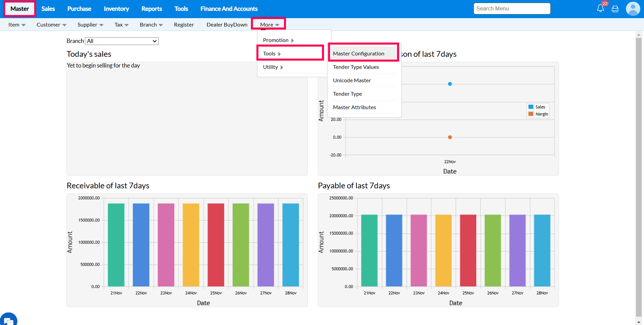The image size is (644, 325).
Task: Open the Supplier dropdown menu
Action: click(x=90, y=25)
